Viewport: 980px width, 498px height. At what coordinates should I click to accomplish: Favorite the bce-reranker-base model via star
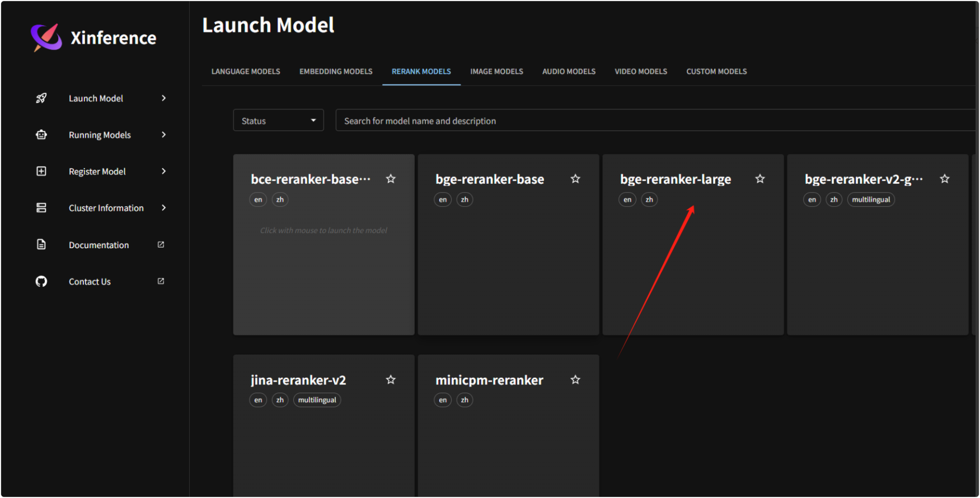pyautogui.click(x=391, y=179)
